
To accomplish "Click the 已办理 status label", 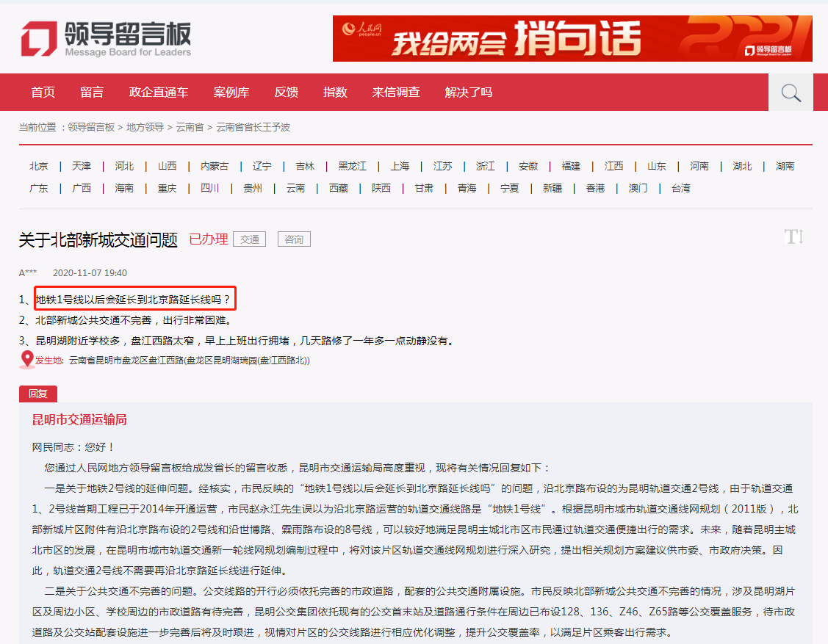I will coord(208,239).
